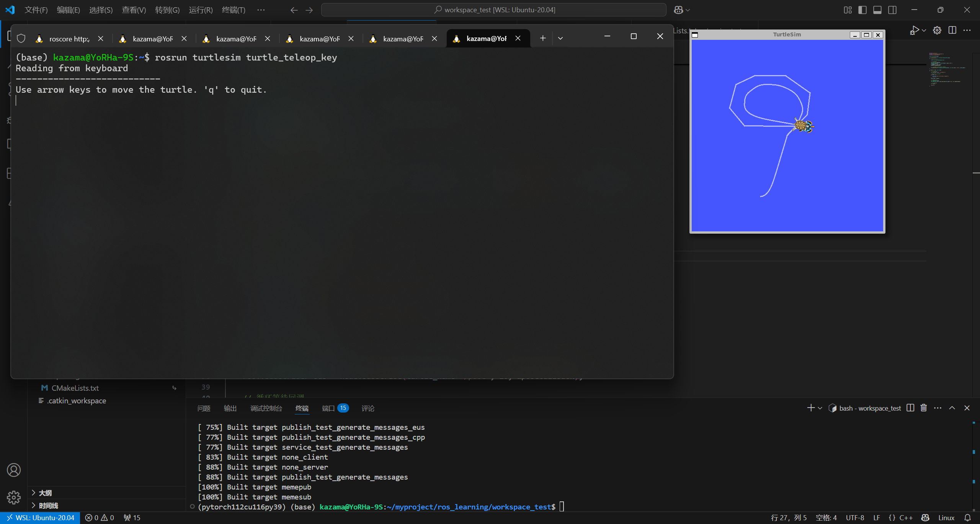This screenshot has width=980, height=524.
Task: Click the Accounts icon in activity bar
Action: (x=14, y=470)
